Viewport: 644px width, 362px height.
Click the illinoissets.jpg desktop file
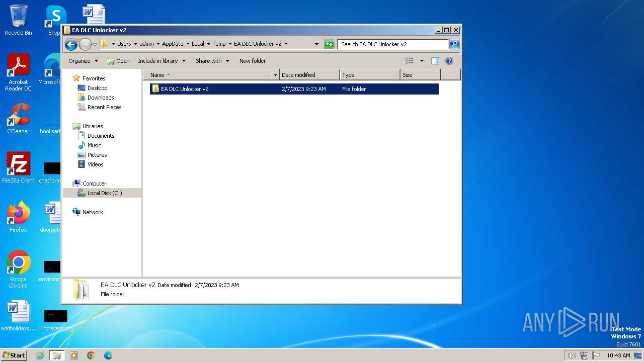click(55, 320)
